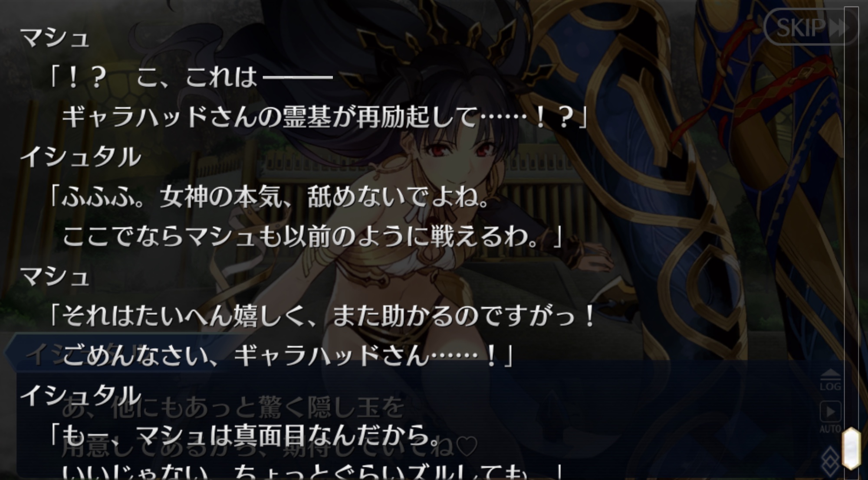Grab the white hexagonal scrollbar handle
The width and height of the screenshot is (868, 480).
pos(851,448)
